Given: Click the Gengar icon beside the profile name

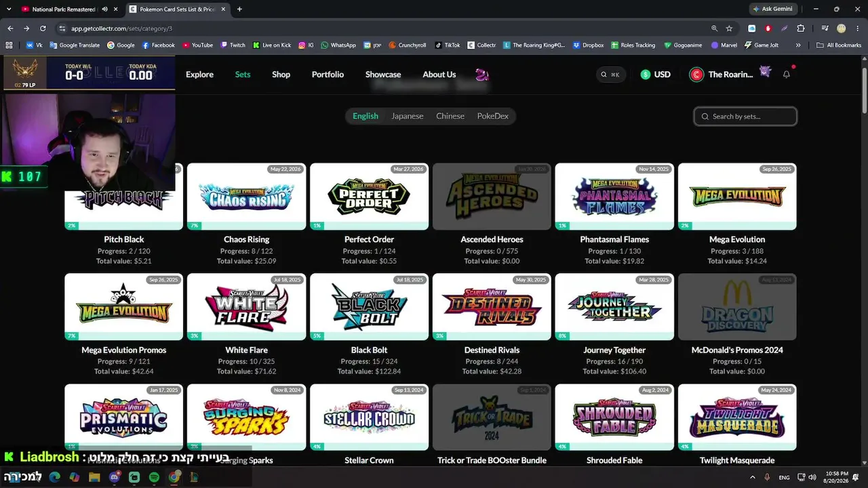Looking at the screenshot, I should pos(766,71).
